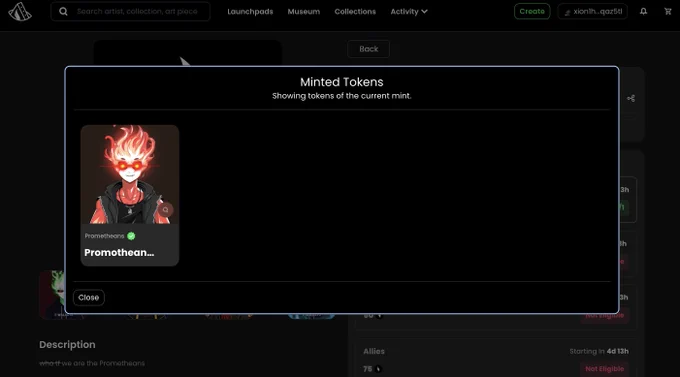Click the wallet icon beside xion1h address

[567, 12]
